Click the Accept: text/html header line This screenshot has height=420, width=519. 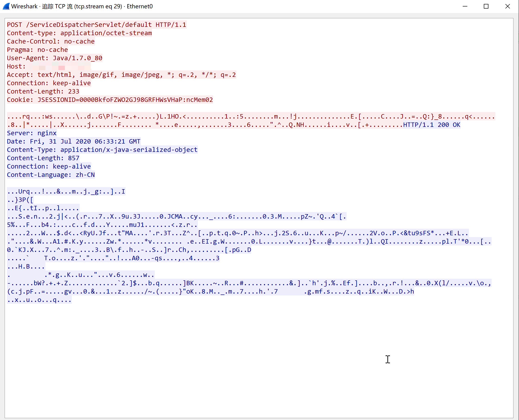pos(121,75)
